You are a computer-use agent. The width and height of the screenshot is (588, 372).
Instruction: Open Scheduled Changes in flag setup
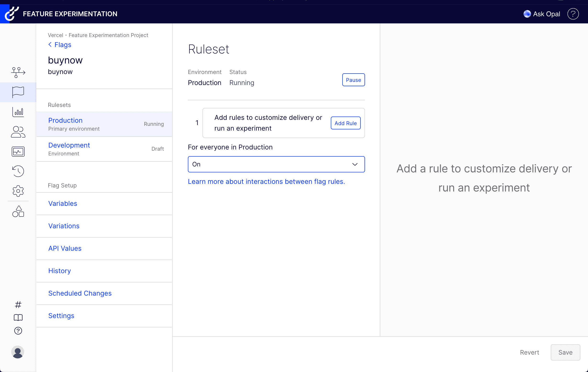point(80,293)
